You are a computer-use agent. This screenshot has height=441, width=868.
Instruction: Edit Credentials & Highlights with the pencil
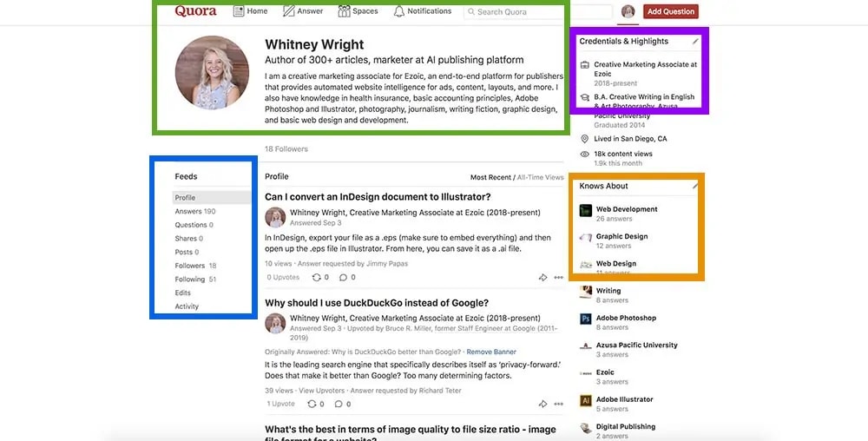[x=695, y=41]
